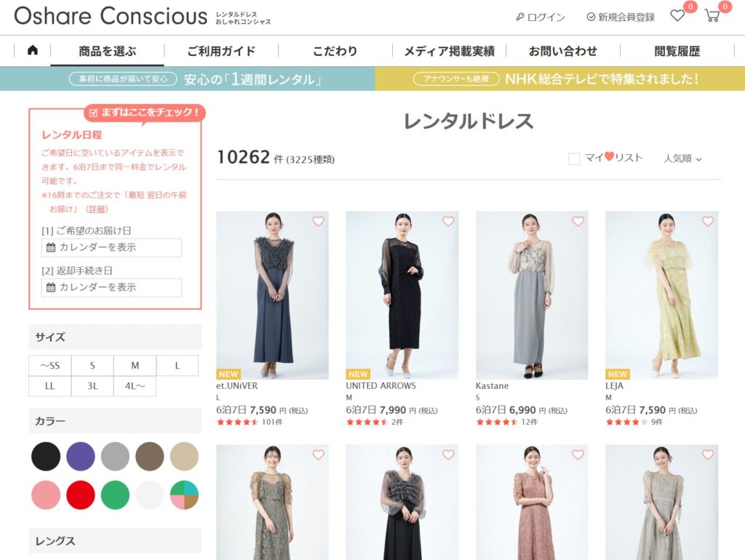Open the et.UNiVER product name link
The width and height of the screenshot is (745, 560).
236,385
